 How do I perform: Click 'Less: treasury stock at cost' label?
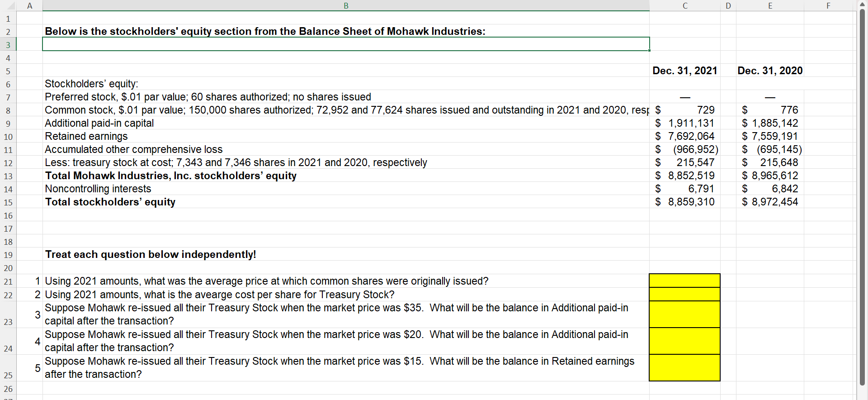(236, 162)
